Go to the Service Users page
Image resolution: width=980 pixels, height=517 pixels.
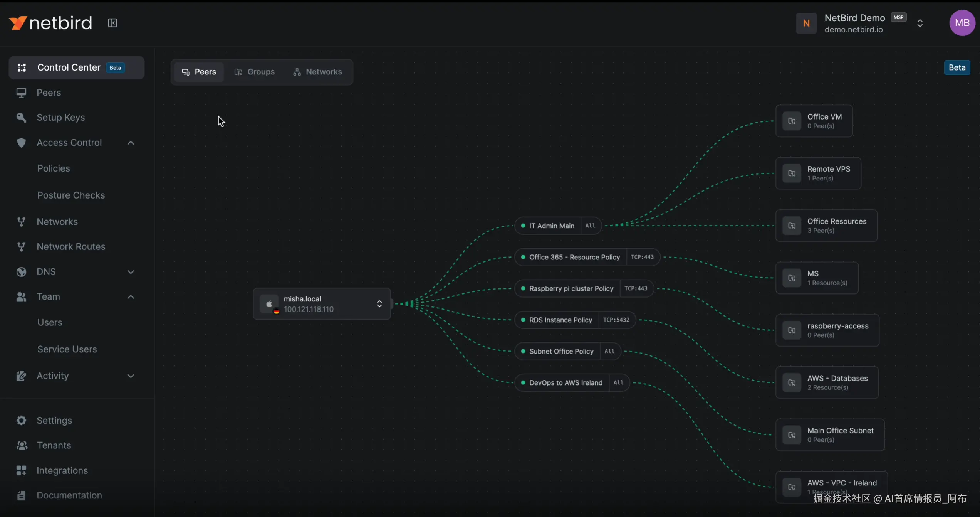pos(67,349)
